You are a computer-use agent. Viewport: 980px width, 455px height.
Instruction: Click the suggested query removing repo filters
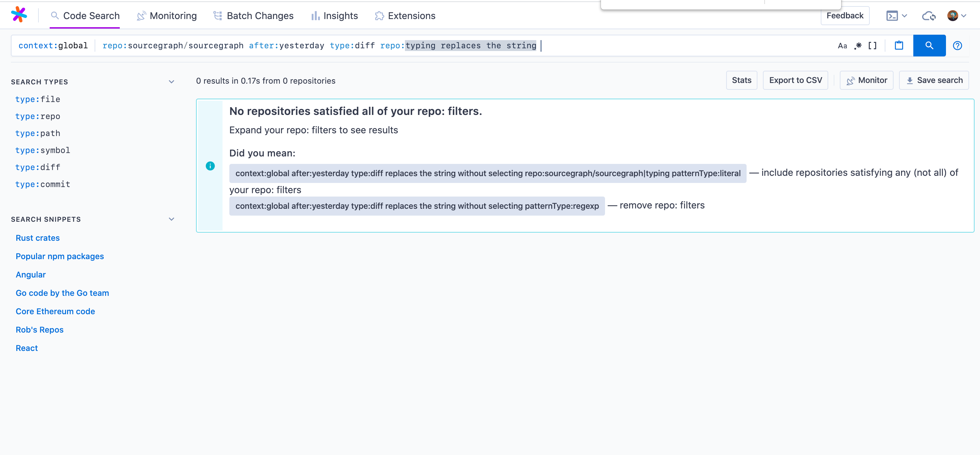(416, 206)
